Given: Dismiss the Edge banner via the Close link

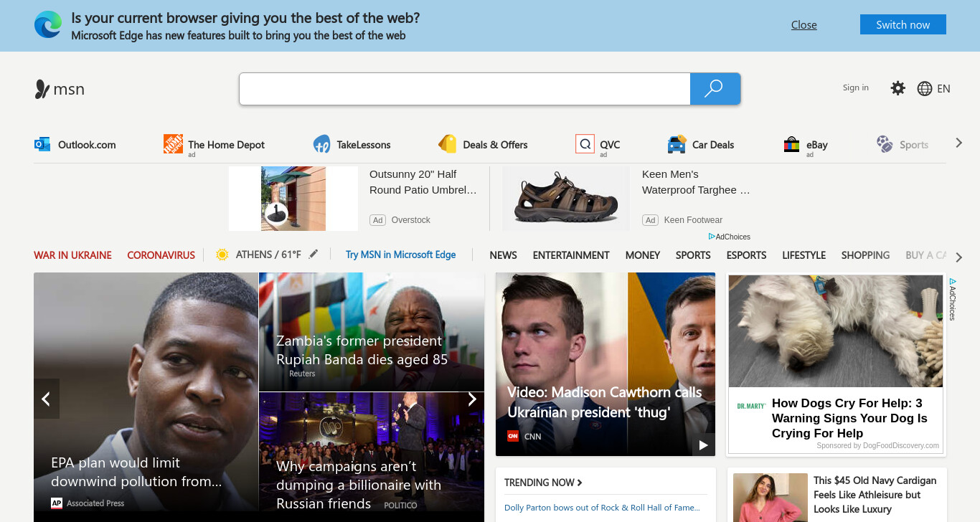Looking at the screenshot, I should (x=804, y=25).
